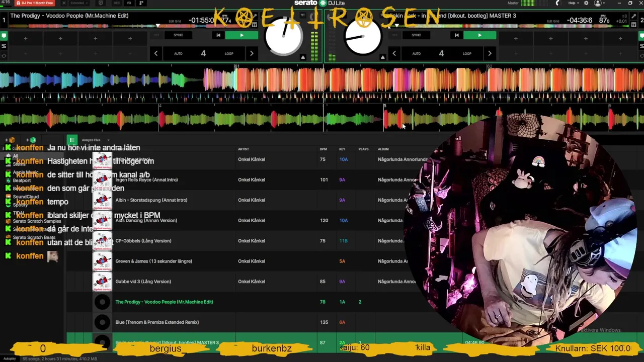Add second hot cue on left deck
644x362 pixels.
[60, 38]
